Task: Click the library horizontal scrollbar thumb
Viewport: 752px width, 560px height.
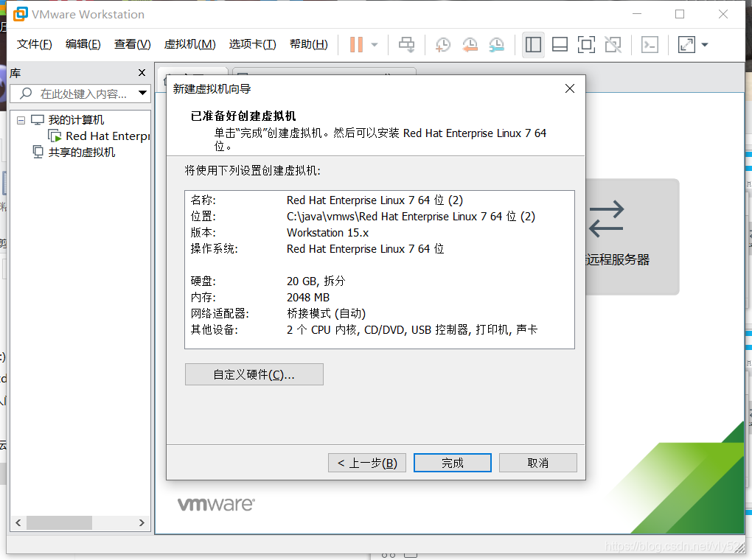Action: click(x=59, y=522)
